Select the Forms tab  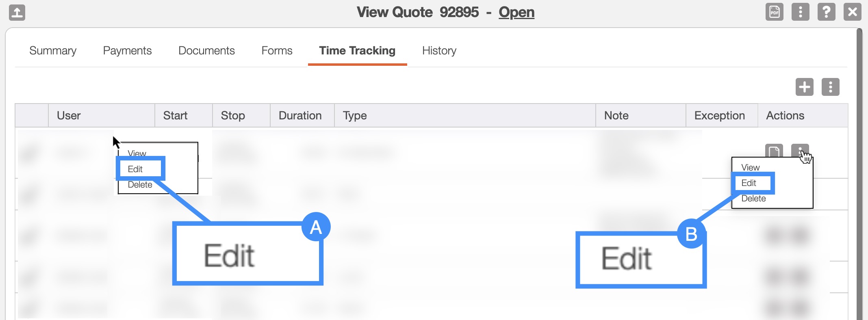(277, 51)
